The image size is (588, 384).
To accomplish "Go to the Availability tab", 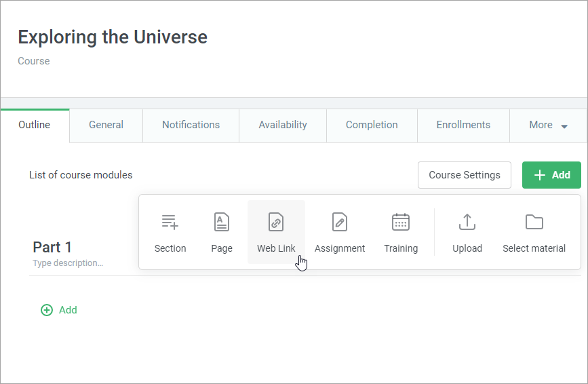I will [x=282, y=125].
